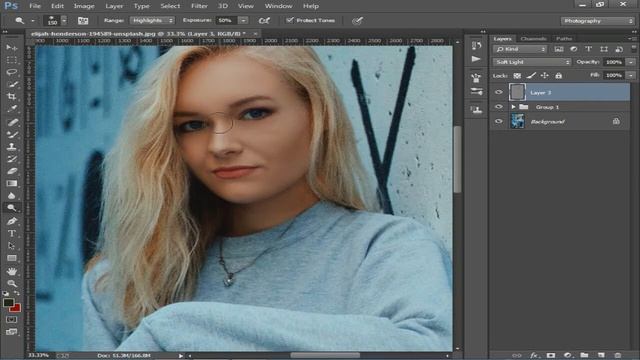The height and width of the screenshot is (360, 640).
Task: Open the File menu
Action: (x=35, y=6)
